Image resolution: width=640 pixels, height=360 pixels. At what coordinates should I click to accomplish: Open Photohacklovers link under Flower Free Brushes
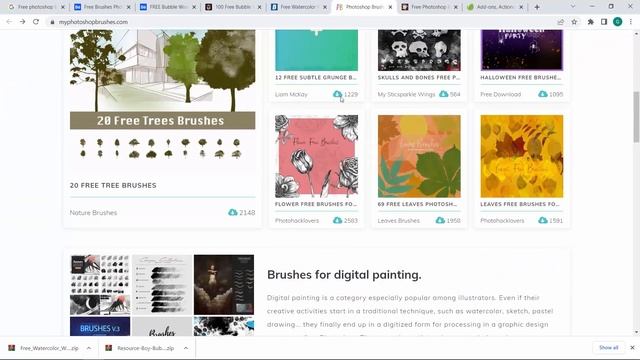[297, 220]
